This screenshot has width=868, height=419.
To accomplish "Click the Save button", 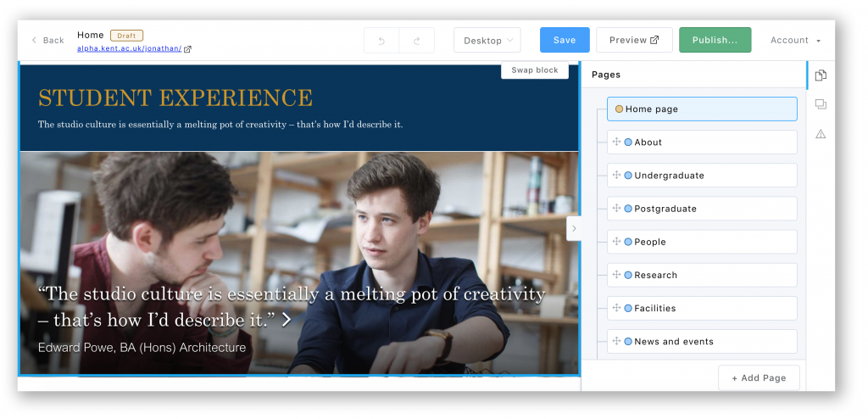I will pos(565,41).
